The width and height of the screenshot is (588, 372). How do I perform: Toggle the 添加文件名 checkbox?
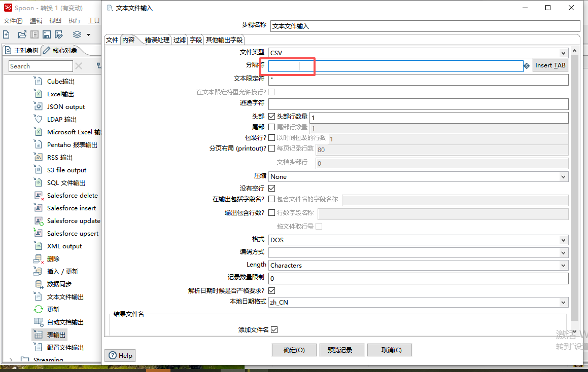coord(274,329)
